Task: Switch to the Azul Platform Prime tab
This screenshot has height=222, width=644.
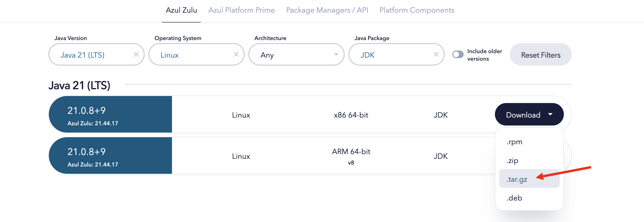Action: coord(242,10)
